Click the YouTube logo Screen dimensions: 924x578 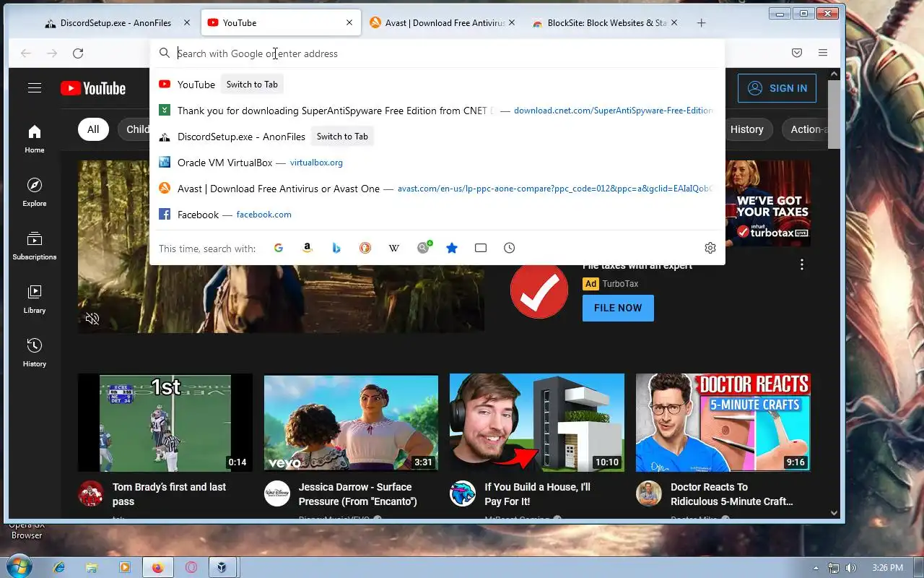[x=93, y=88]
